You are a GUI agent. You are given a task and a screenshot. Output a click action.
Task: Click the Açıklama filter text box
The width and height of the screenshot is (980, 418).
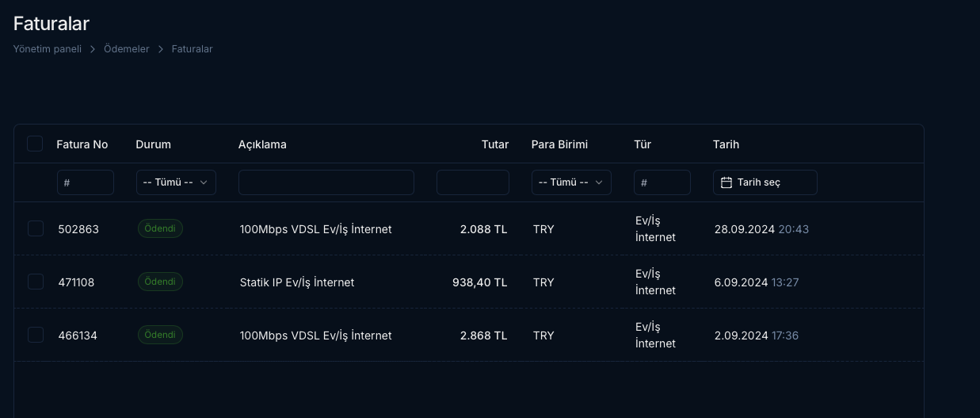click(326, 182)
